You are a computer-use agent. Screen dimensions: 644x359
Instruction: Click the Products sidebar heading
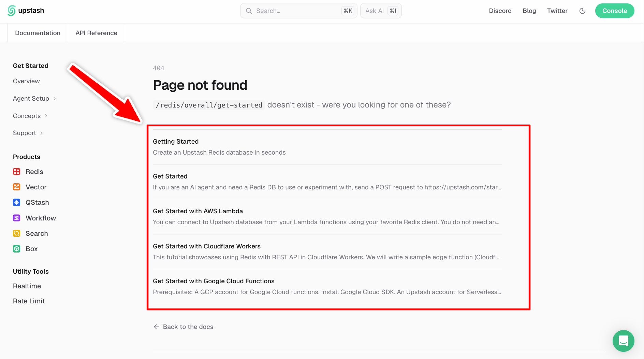point(27,157)
